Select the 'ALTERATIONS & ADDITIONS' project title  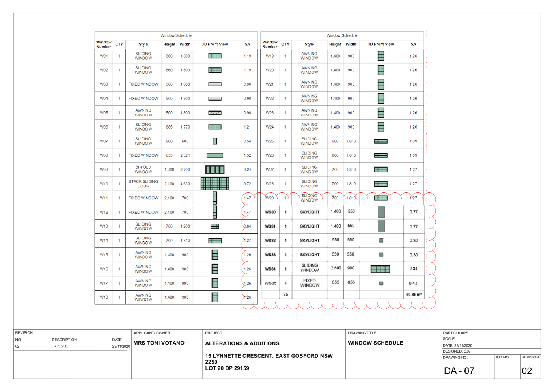pos(242,344)
